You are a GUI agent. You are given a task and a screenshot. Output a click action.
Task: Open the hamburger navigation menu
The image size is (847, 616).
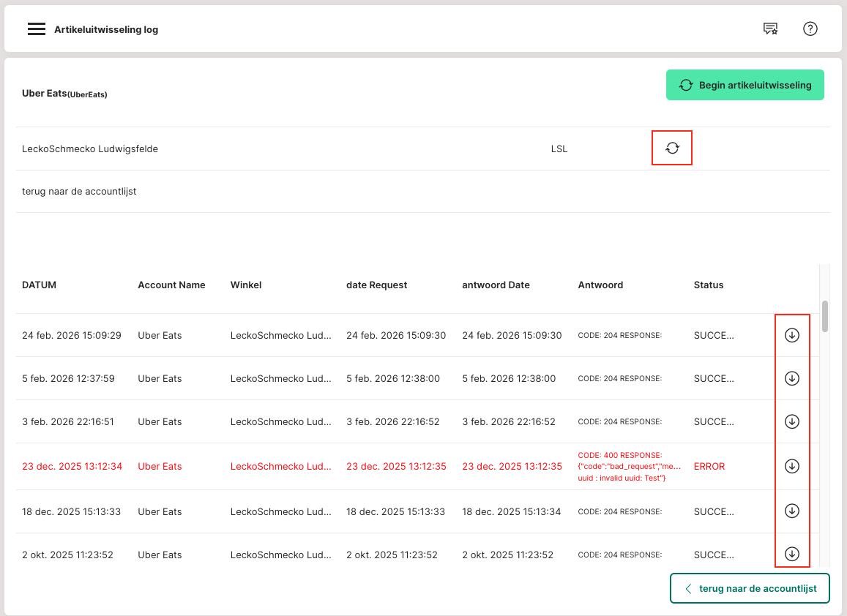(x=37, y=29)
